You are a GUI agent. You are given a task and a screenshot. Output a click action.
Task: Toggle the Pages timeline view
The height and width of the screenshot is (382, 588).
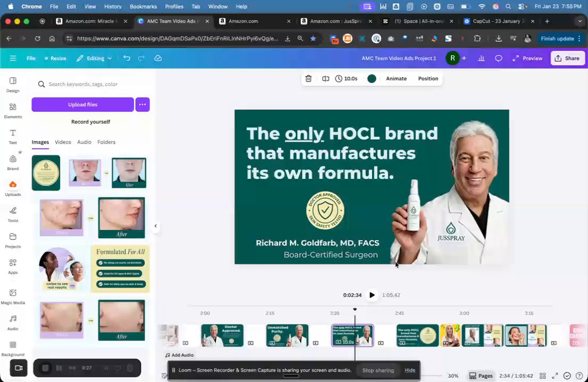(x=481, y=376)
